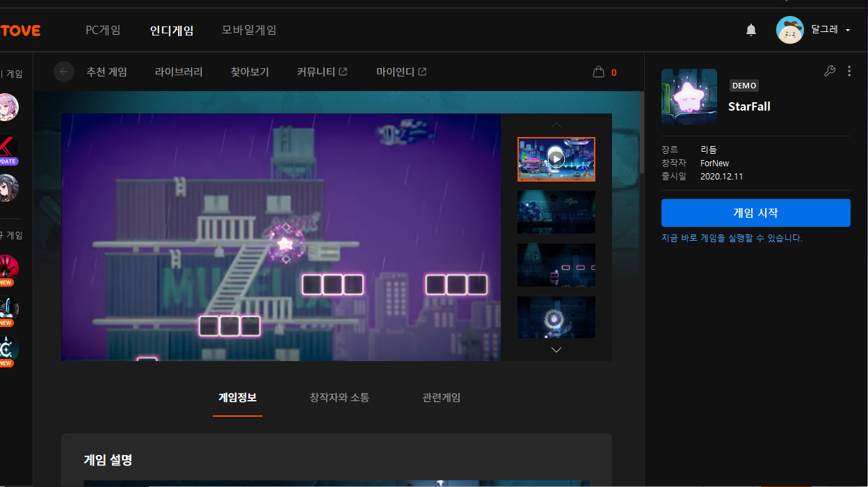The width and height of the screenshot is (868, 487).
Task: Click the StarFall game cover icon
Action: click(689, 97)
